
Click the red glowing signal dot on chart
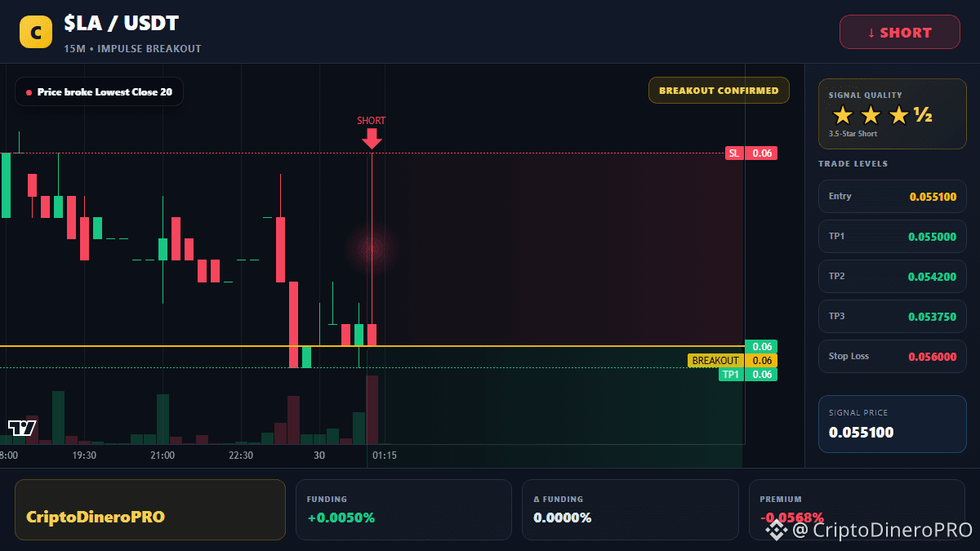pyautogui.click(x=372, y=248)
